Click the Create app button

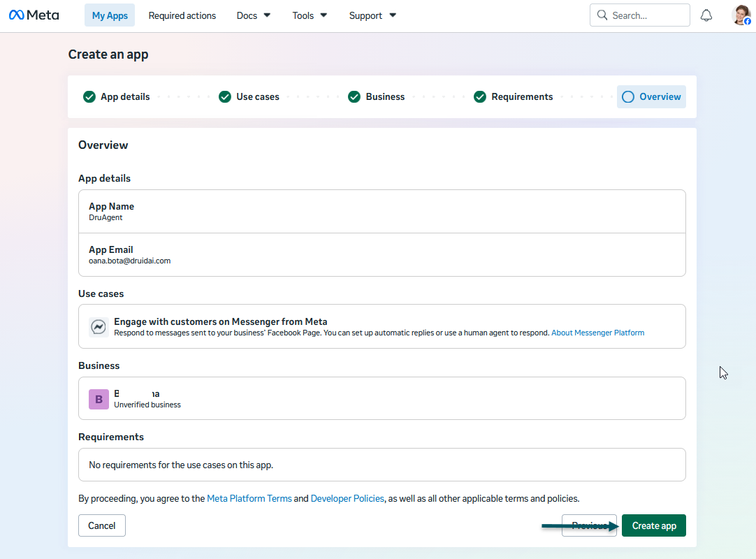tap(654, 525)
